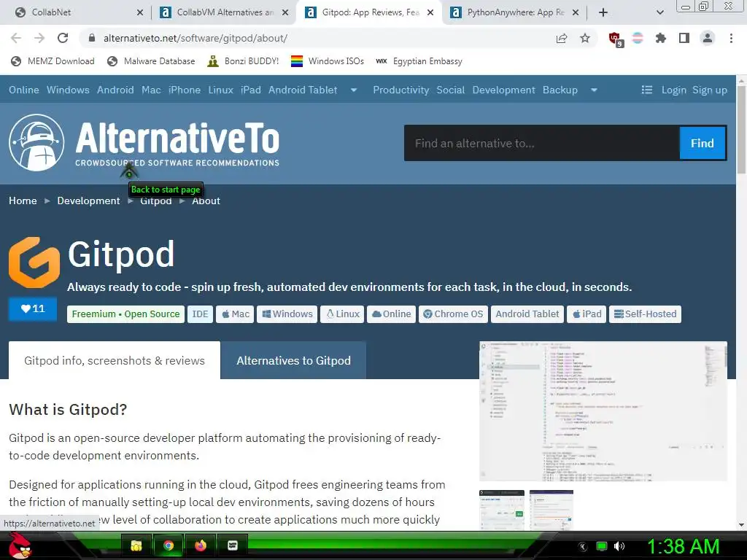Toggle the browser side panel icon
The width and height of the screenshot is (747, 560).
coord(684,38)
